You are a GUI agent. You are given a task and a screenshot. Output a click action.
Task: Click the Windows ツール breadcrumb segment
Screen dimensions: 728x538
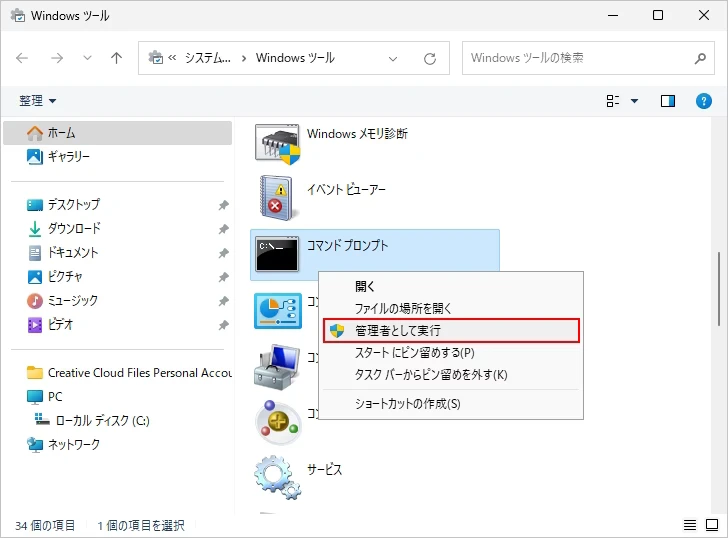(x=295, y=58)
